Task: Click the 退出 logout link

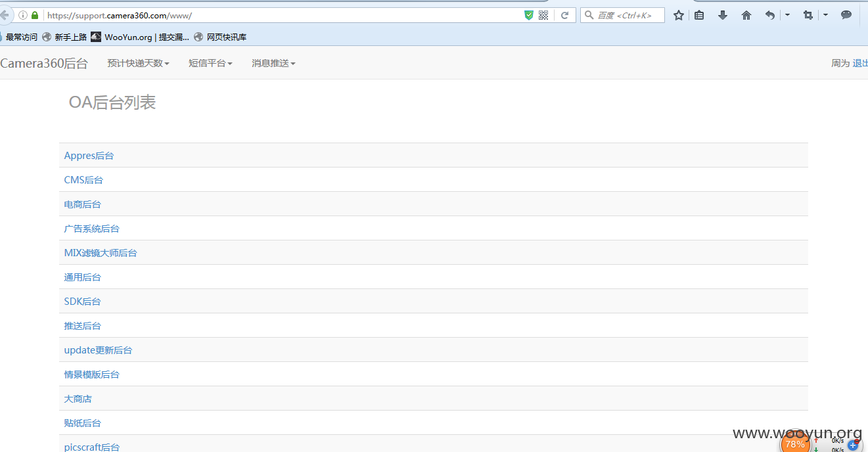Action: pos(860,63)
